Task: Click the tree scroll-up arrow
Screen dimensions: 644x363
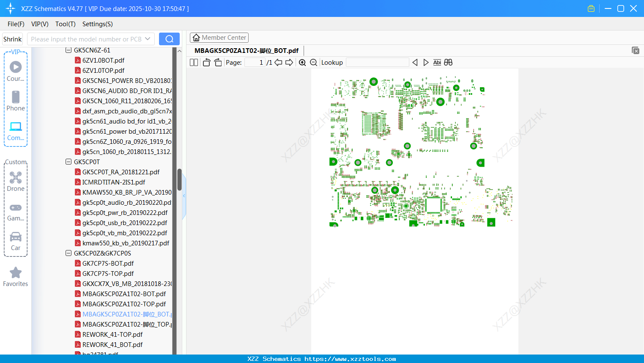Action: click(179, 51)
